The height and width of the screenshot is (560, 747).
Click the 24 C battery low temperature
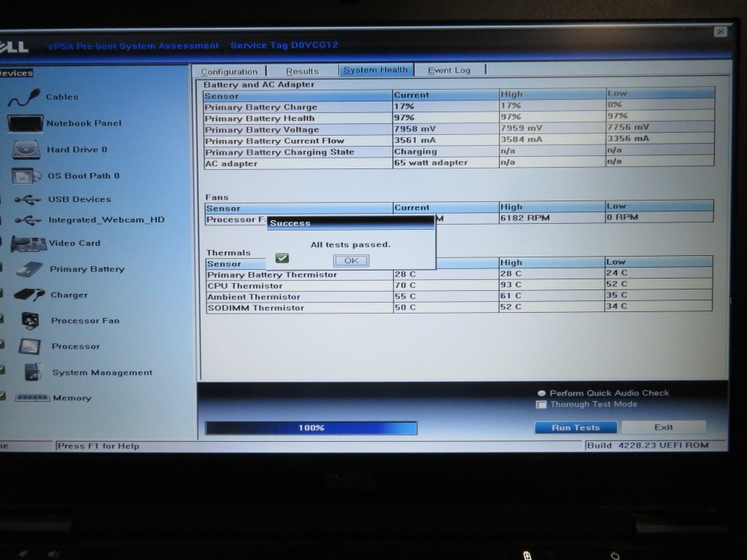[616, 273]
